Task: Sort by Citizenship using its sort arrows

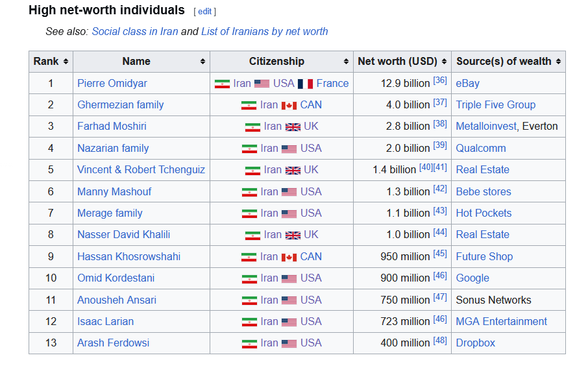Action: pos(346,62)
